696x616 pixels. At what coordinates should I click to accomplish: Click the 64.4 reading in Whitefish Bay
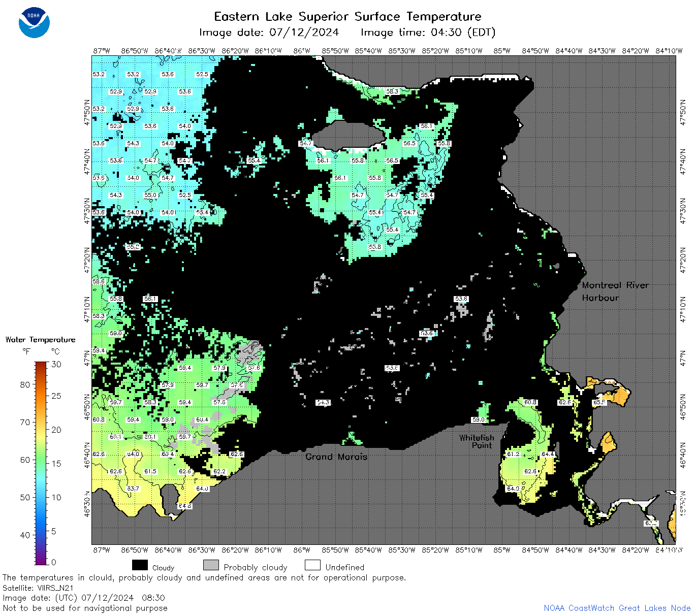[x=548, y=454]
